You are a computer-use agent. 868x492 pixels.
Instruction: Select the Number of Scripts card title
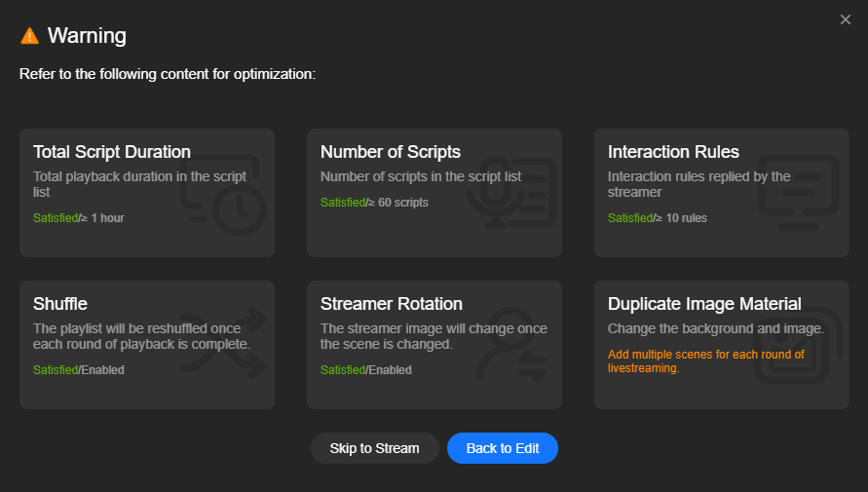(391, 152)
